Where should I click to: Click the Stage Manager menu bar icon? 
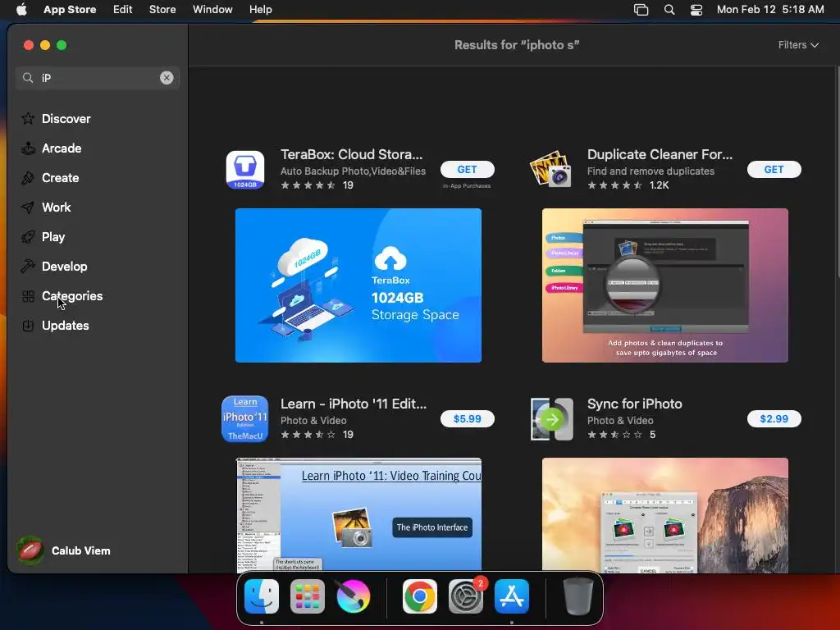coord(641,10)
